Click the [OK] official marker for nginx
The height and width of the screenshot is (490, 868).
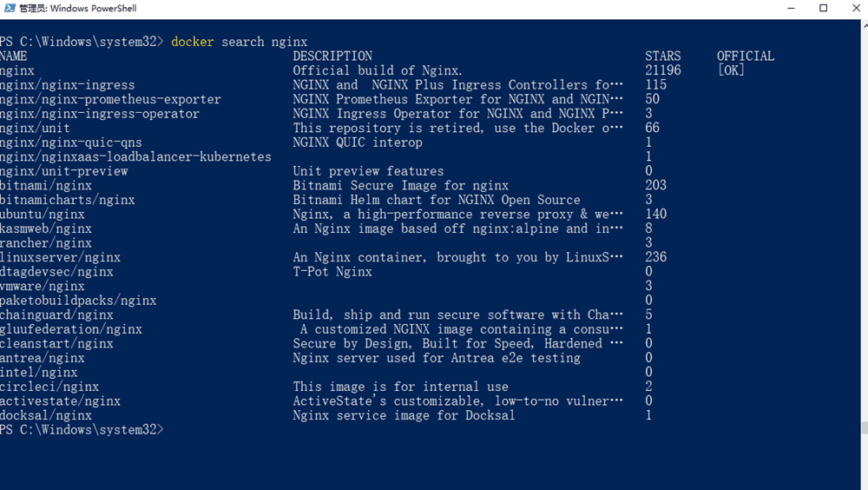(x=731, y=70)
